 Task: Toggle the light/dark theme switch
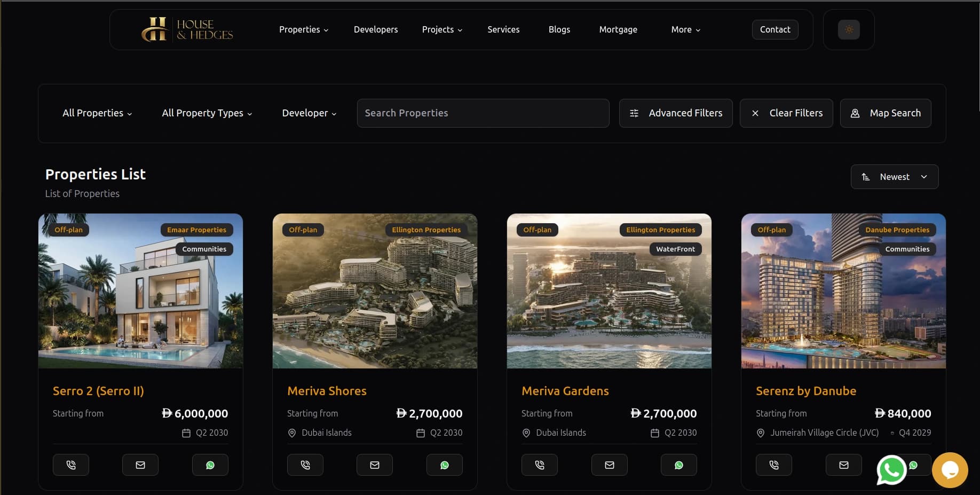[x=848, y=29]
